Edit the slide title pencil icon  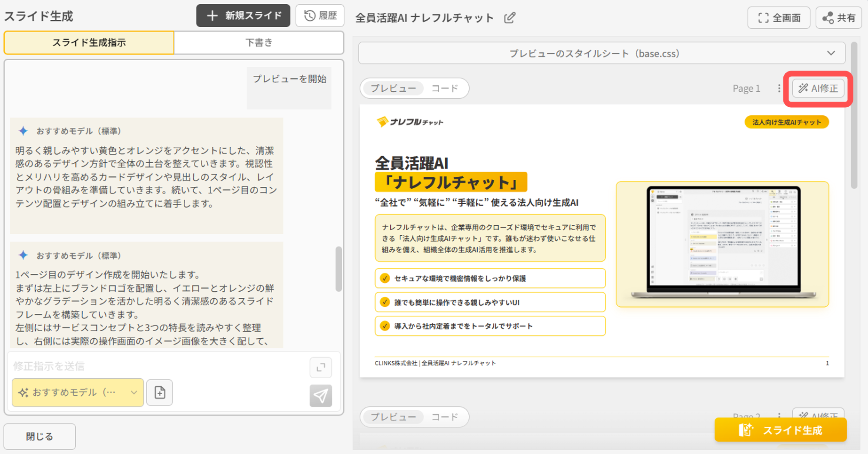510,18
